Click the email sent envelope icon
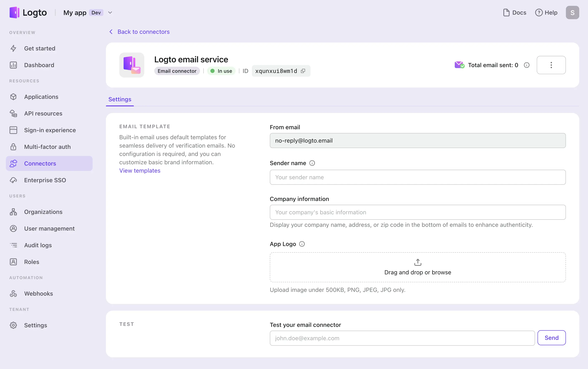 460,65
